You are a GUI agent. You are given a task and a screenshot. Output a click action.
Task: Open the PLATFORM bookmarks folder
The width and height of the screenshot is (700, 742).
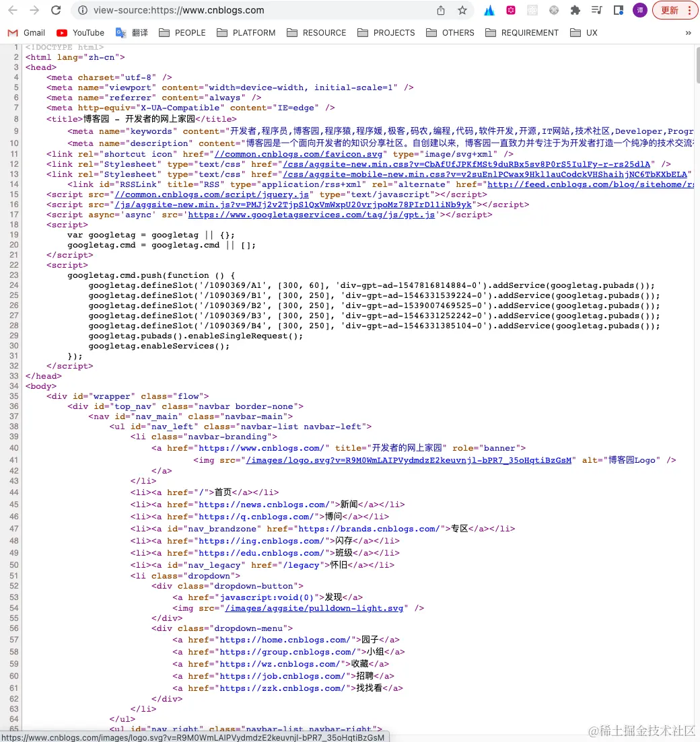pyautogui.click(x=246, y=33)
